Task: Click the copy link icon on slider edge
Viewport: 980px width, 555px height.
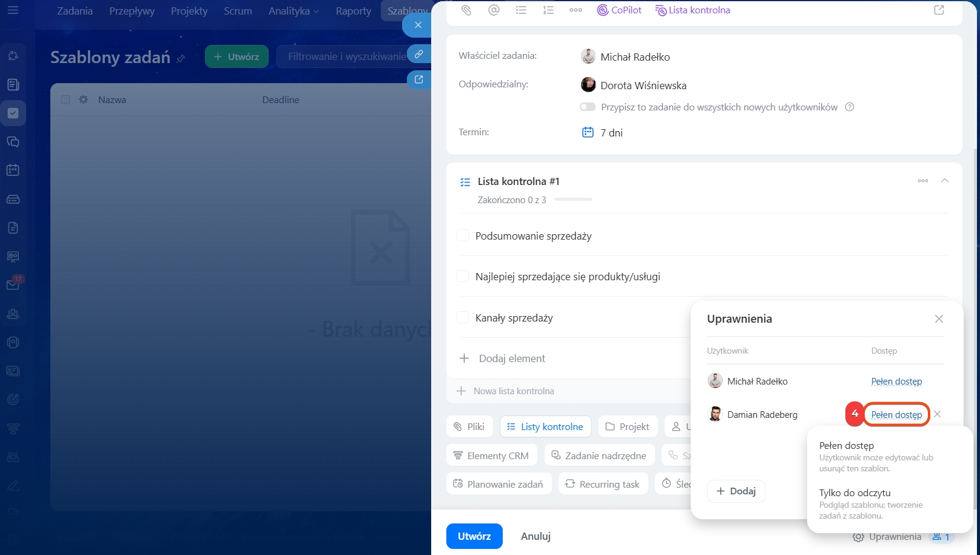Action: [418, 54]
